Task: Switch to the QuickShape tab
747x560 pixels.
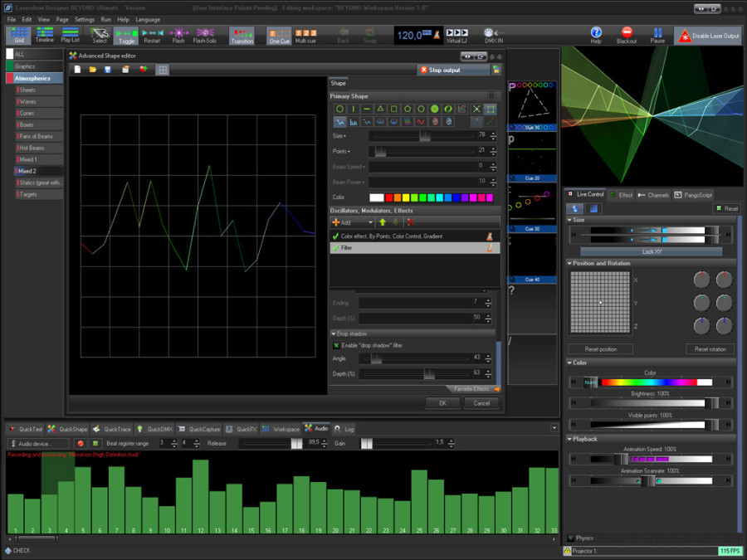Action: tap(68, 429)
